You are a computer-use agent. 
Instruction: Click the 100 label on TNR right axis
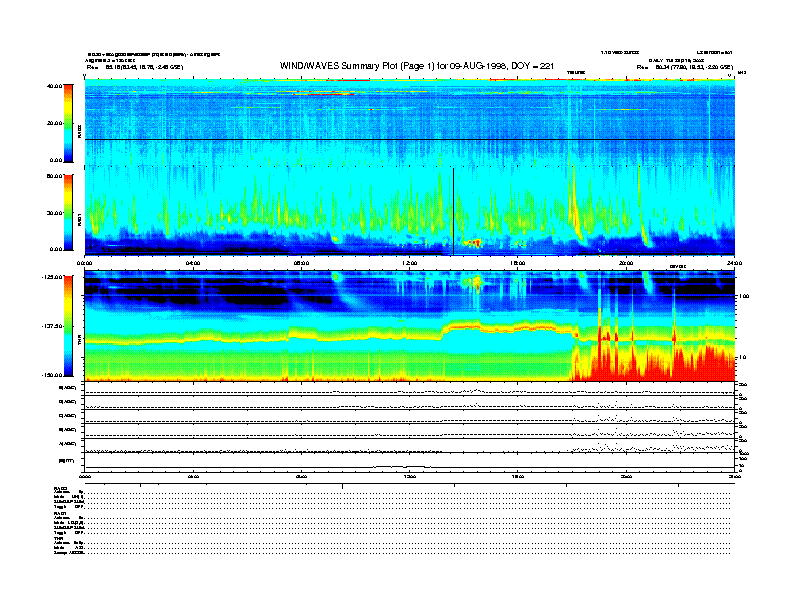pyautogui.click(x=745, y=296)
